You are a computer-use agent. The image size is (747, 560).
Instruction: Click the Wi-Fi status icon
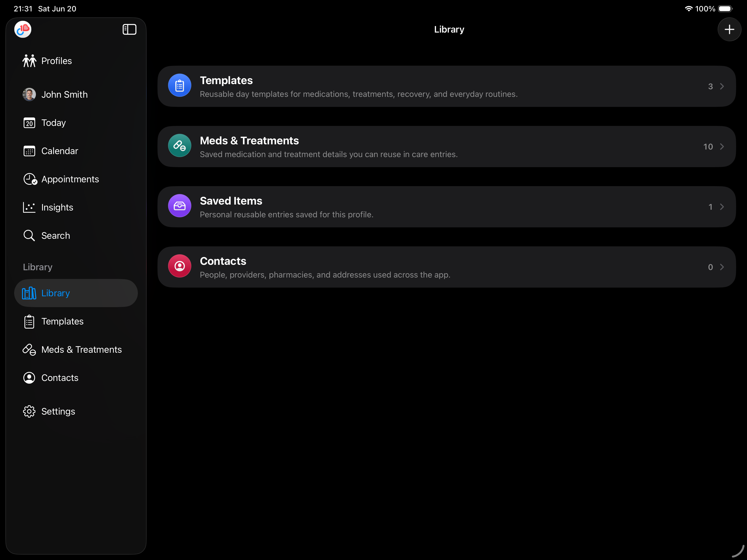[x=689, y=9]
